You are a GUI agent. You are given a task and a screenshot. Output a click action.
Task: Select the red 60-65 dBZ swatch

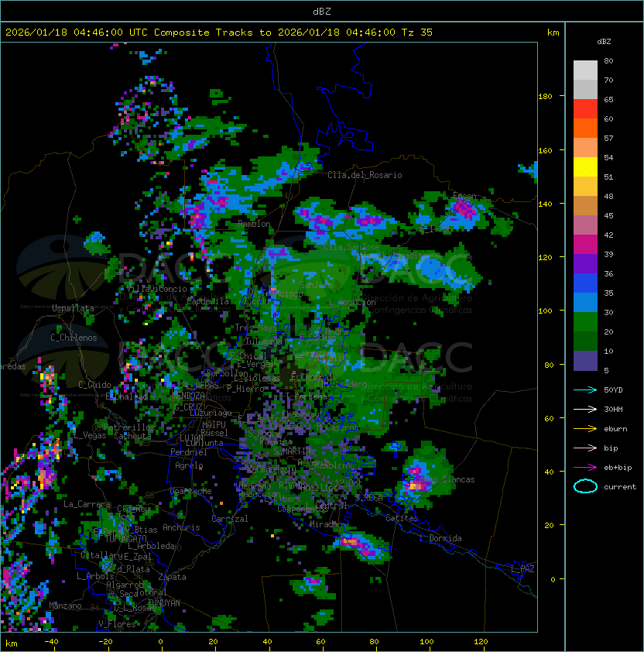tap(585, 109)
